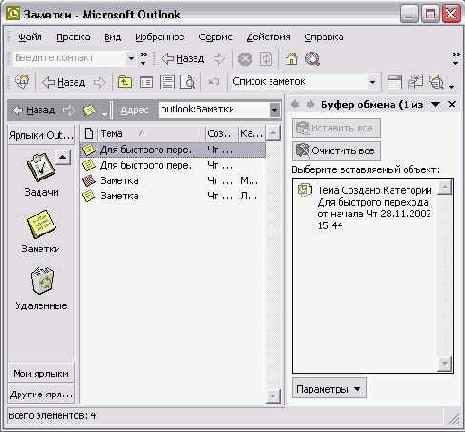
Task: Sort by the icon column header
Action: [x=89, y=134]
